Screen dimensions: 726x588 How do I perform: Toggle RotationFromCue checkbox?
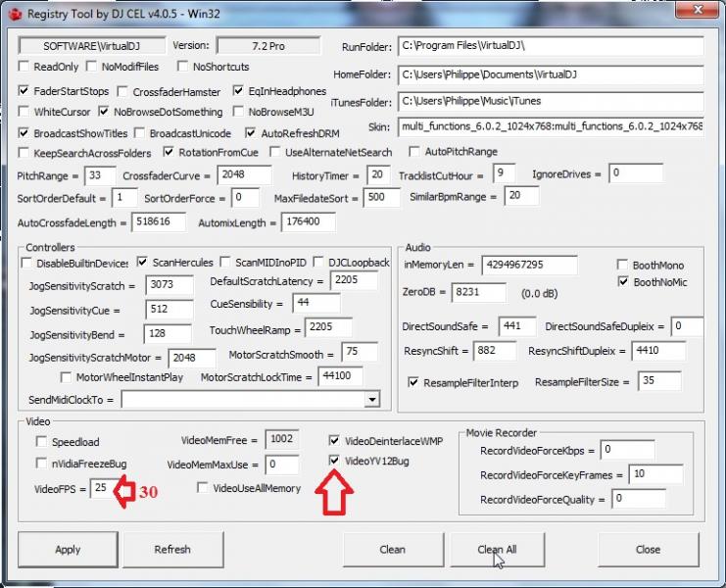click(x=169, y=152)
